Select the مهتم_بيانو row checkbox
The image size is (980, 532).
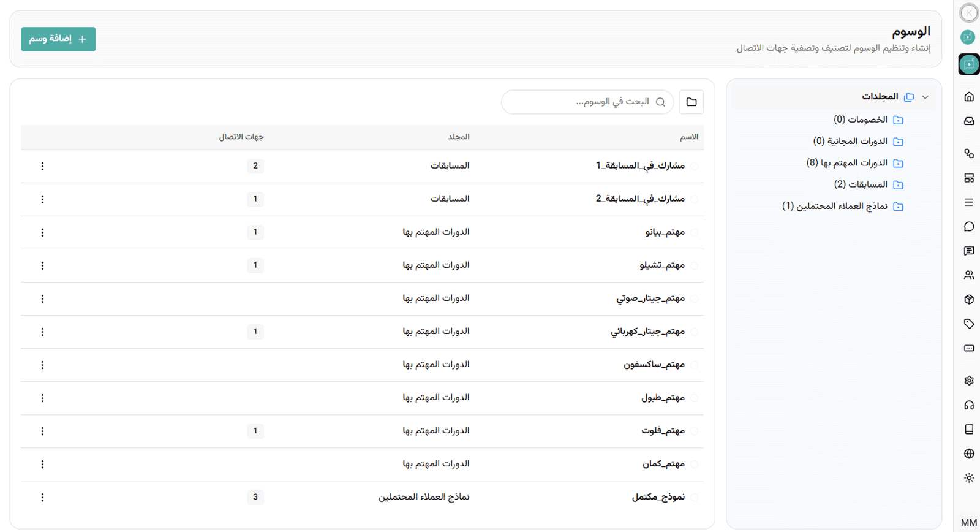694,232
